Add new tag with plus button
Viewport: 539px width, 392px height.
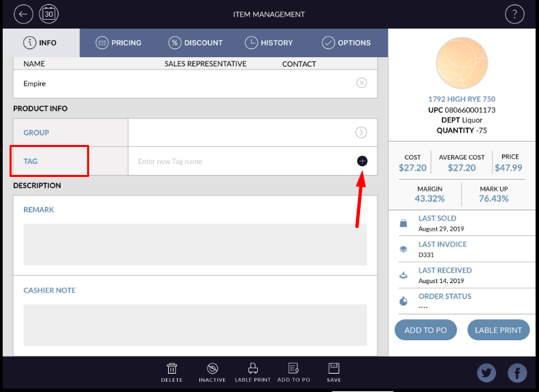pyautogui.click(x=362, y=161)
